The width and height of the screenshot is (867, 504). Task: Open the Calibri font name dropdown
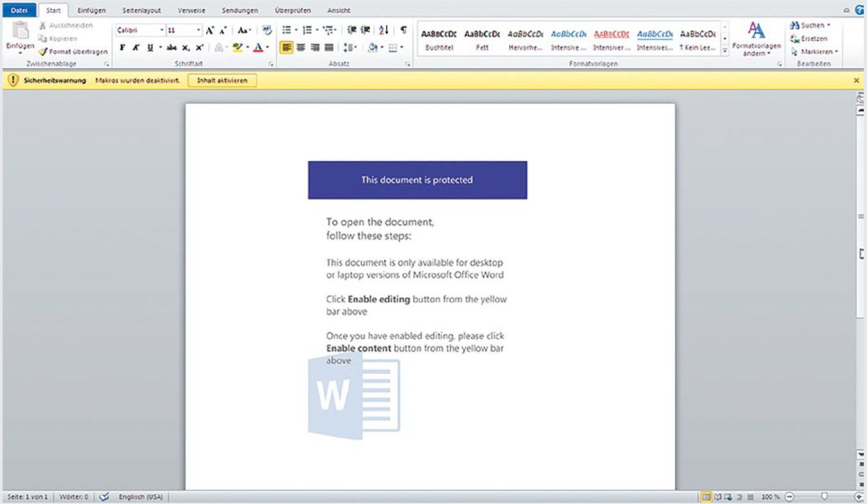point(162,30)
